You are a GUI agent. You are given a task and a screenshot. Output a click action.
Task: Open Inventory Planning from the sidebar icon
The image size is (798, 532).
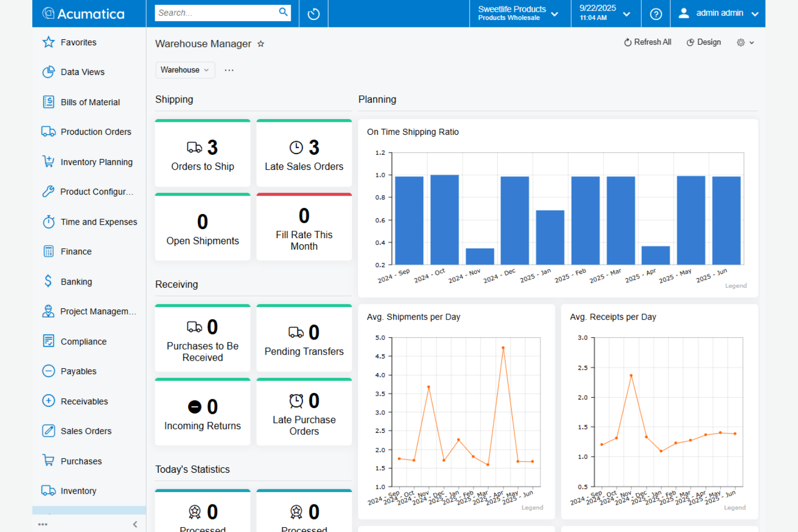click(48, 162)
